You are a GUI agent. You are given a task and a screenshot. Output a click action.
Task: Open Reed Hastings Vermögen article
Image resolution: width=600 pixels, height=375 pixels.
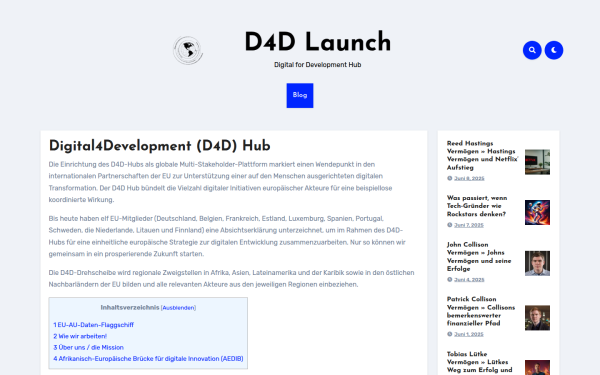[x=482, y=155]
